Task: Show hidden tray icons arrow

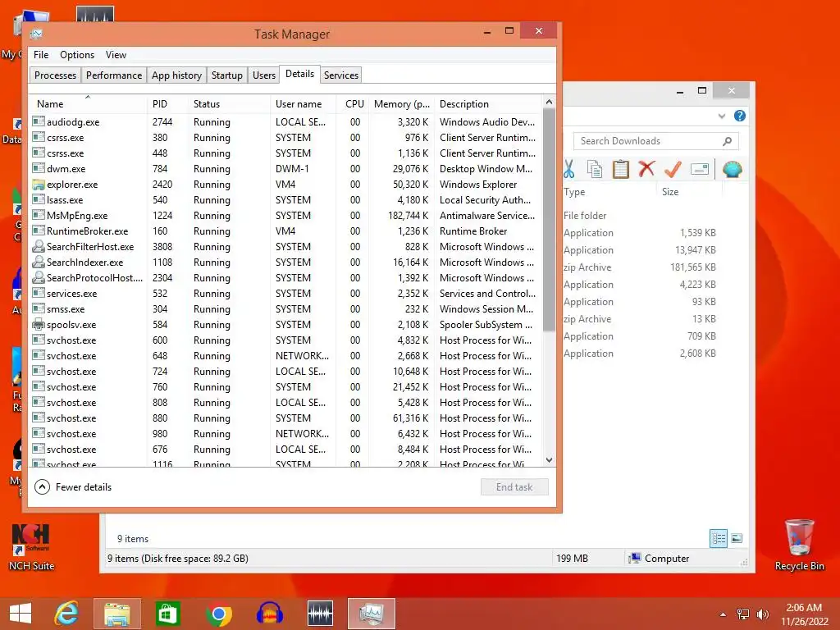Action: click(724, 614)
